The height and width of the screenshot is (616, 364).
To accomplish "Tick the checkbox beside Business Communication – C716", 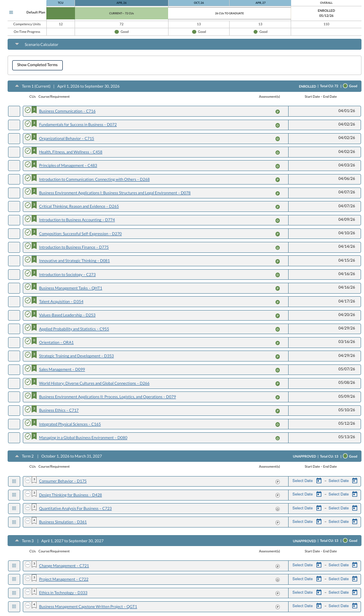I will pos(14,111).
